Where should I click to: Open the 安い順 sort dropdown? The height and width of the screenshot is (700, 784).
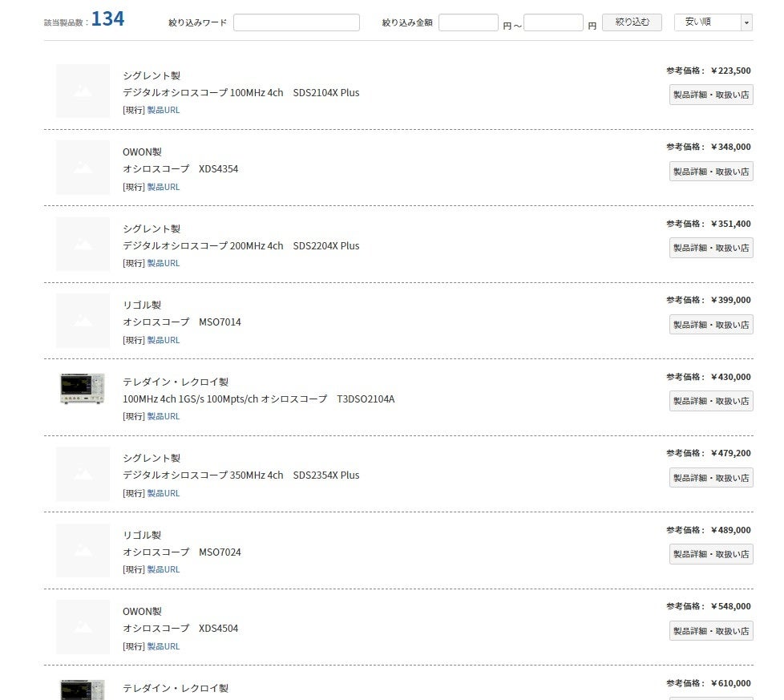(x=713, y=22)
